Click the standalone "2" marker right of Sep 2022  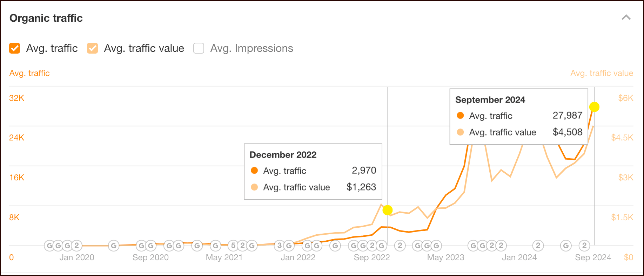(400, 246)
